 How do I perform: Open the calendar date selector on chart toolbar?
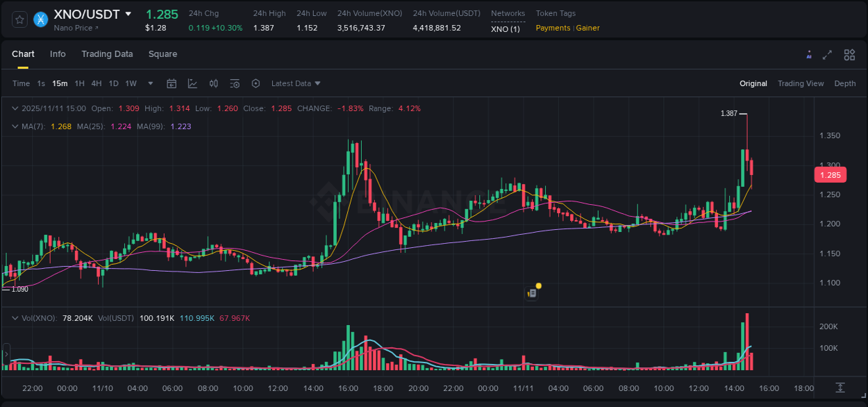(172, 83)
